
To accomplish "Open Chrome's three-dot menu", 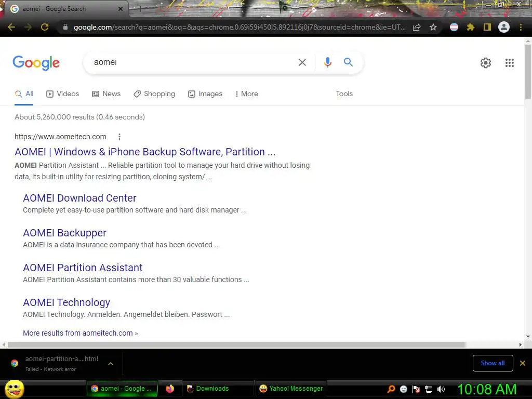I will [x=521, y=27].
